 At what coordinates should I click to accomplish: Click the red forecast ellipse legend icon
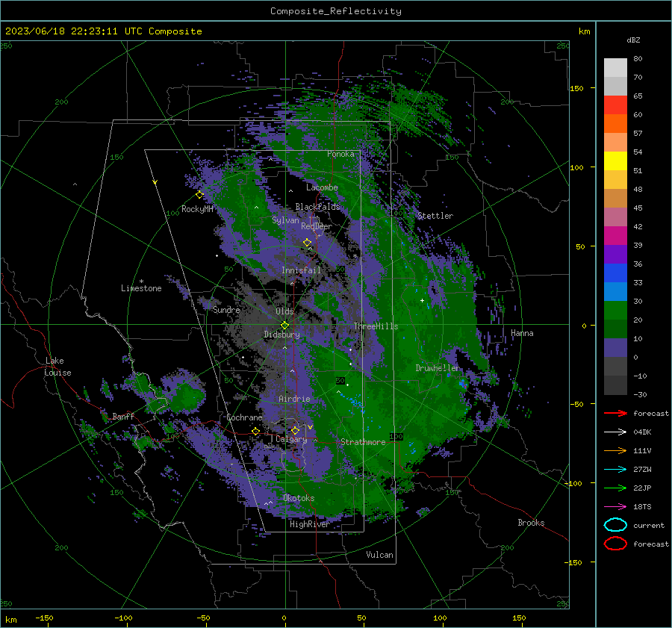615,544
